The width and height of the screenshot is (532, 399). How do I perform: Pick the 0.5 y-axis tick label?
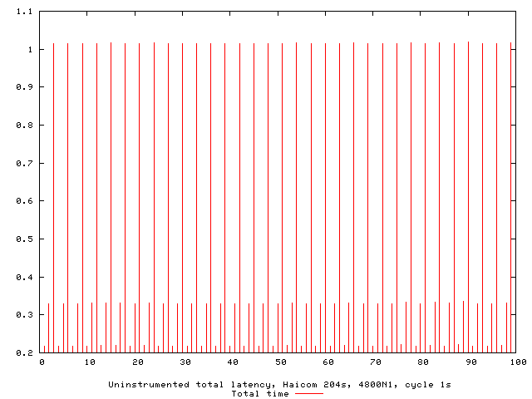pos(26,239)
